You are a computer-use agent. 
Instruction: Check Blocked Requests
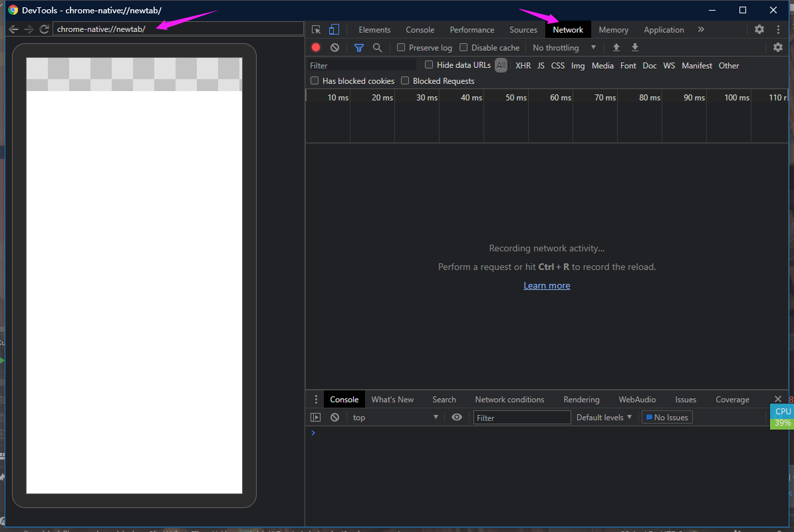(405, 80)
